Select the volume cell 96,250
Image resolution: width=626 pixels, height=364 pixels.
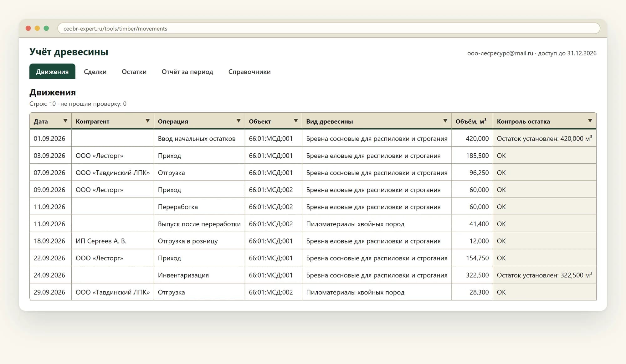click(472, 173)
